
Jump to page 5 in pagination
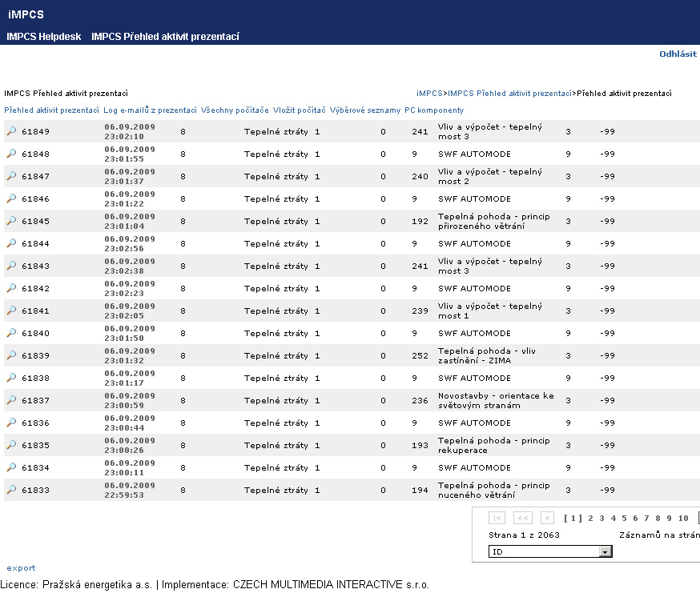pyautogui.click(x=624, y=518)
